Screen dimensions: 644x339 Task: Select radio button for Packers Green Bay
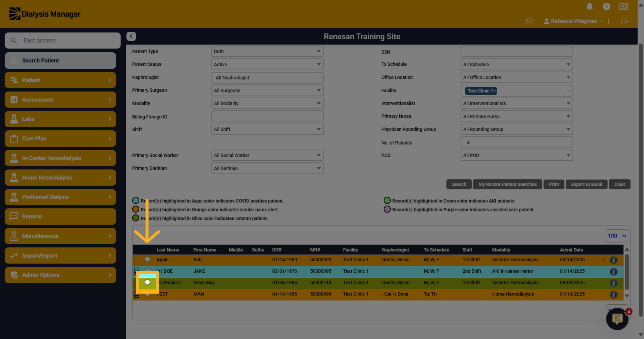tap(147, 282)
